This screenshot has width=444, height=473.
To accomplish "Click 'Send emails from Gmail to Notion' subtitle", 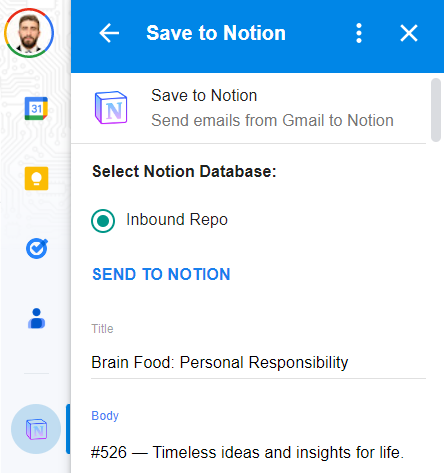I will pyautogui.click(x=272, y=120).
